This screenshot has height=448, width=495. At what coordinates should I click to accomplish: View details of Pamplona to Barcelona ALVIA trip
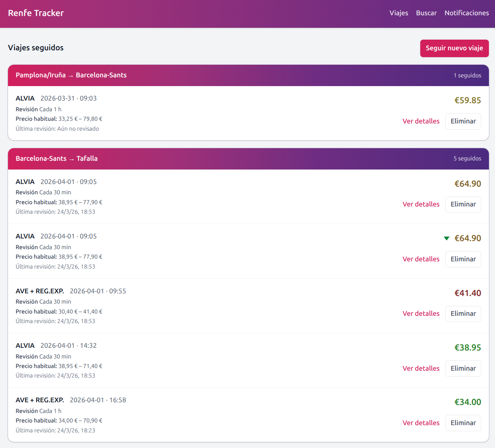[x=421, y=121]
